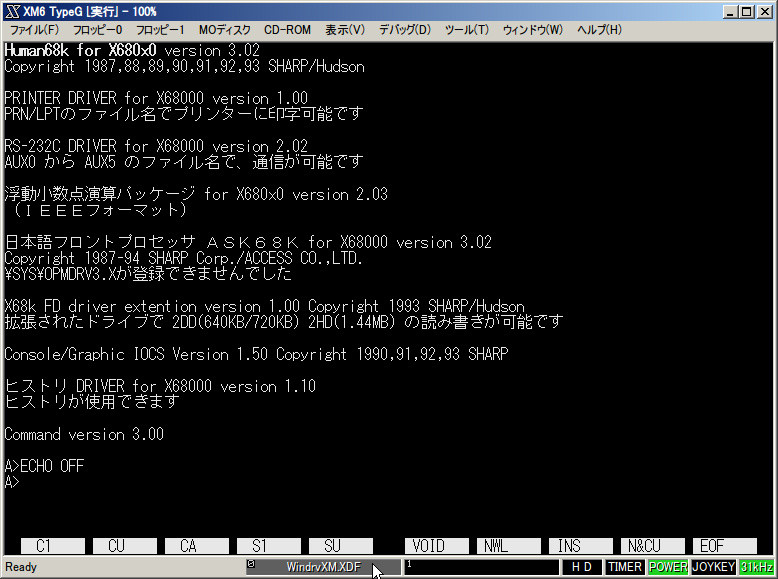Click the TIMER status indicator
This screenshot has height=579, width=778.
[625, 567]
